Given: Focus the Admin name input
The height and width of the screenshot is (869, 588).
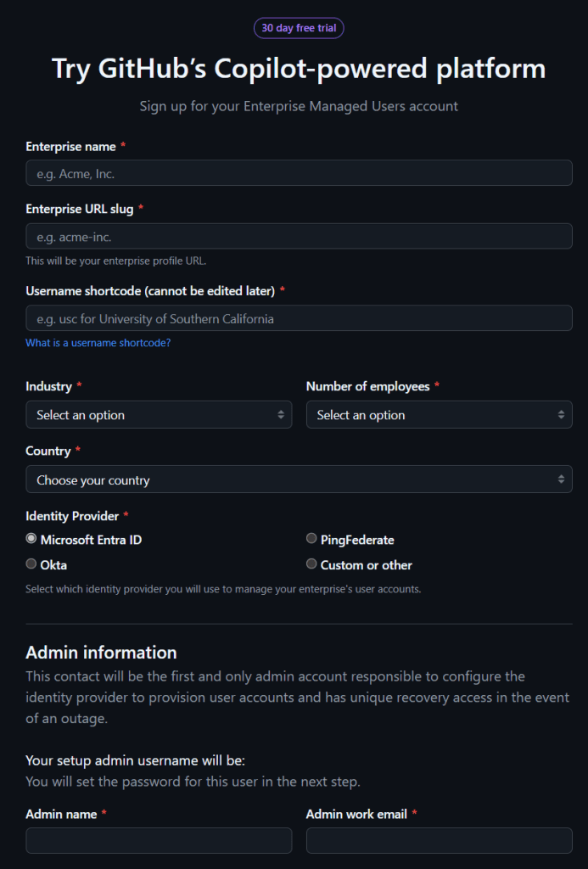Looking at the screenshot, I should 159,840.
